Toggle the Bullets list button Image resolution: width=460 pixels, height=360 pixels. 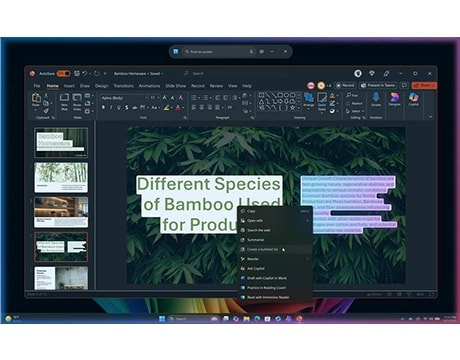194,98
